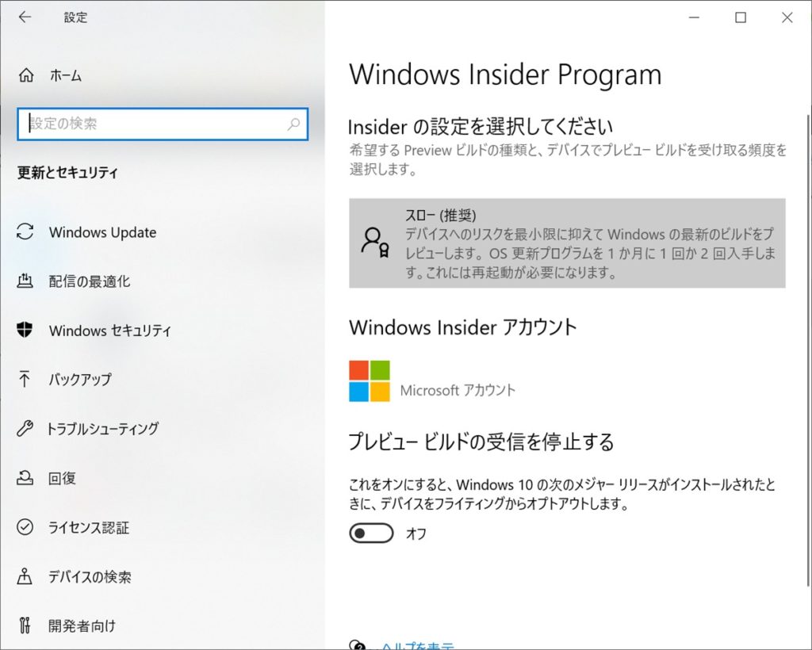Click the Windows Insider Program heading

click(505, 75)
